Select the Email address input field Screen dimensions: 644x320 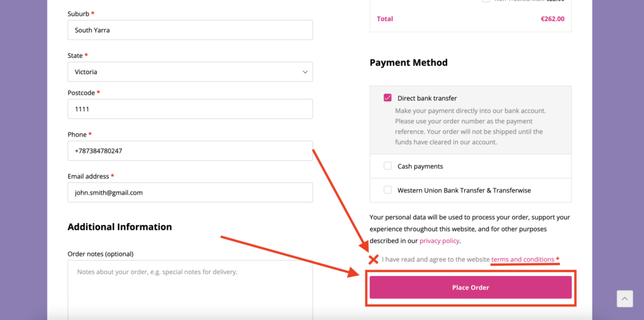pos(190,192)
